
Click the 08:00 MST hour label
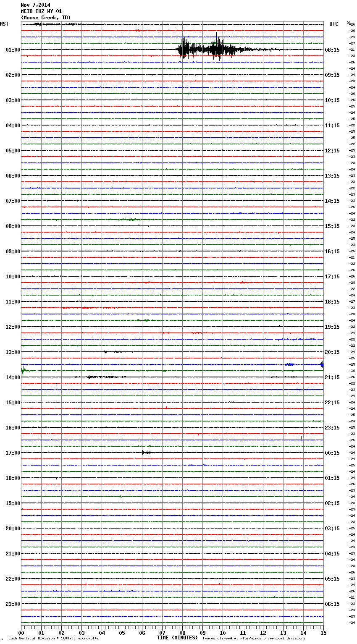click(13, 226)
